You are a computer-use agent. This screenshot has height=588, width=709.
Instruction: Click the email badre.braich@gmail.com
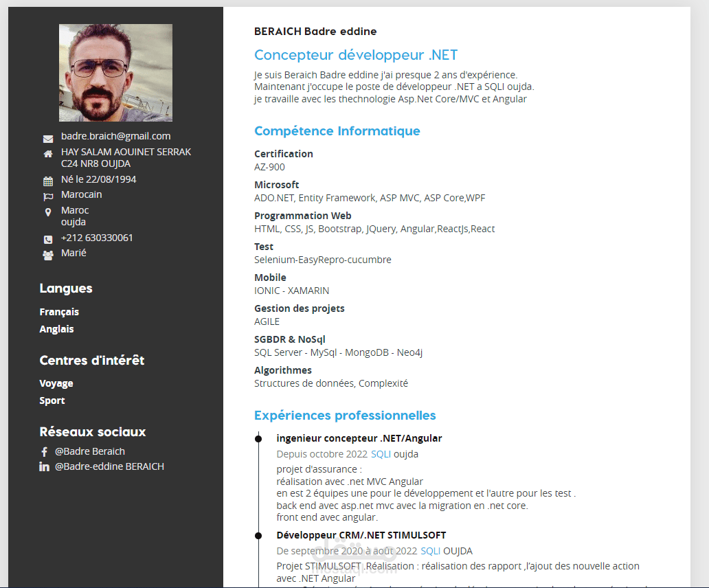[115, 136]
